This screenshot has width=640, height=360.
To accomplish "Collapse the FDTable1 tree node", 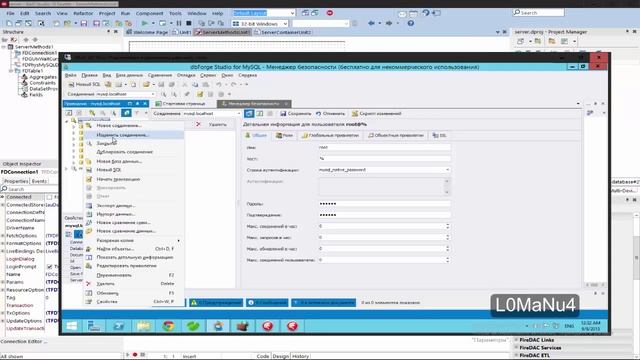I will tap(11, 71).
